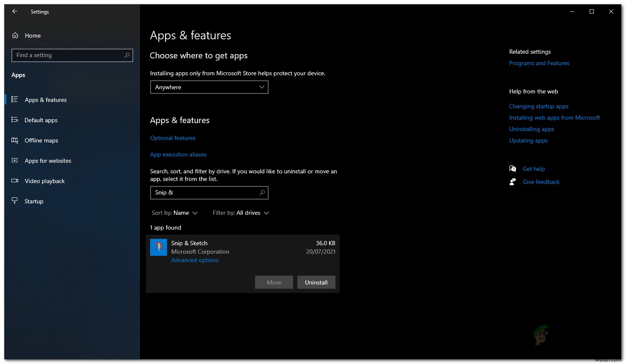This screenshot has width=626, height=364.
Task: Open Default apps settings
Action: click(41, 120)
